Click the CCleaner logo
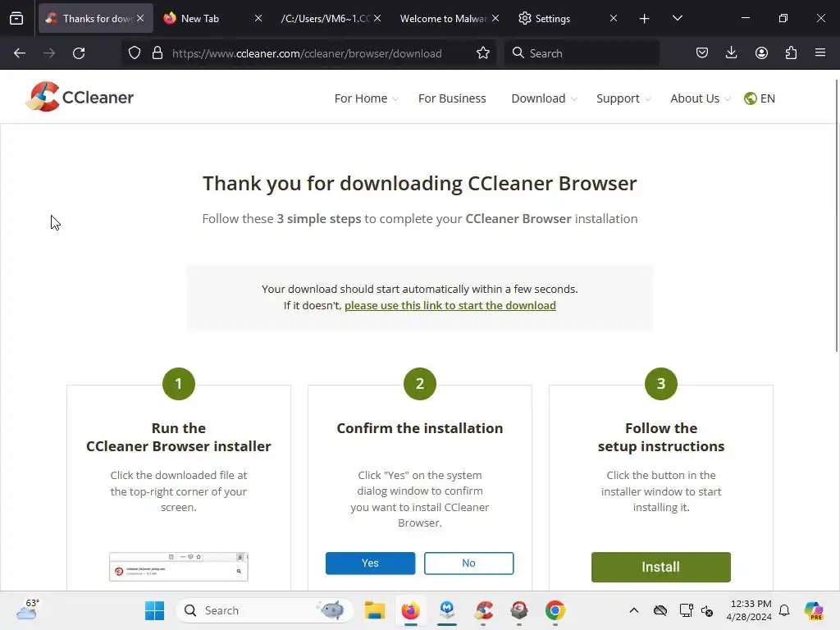 point(80,97)
